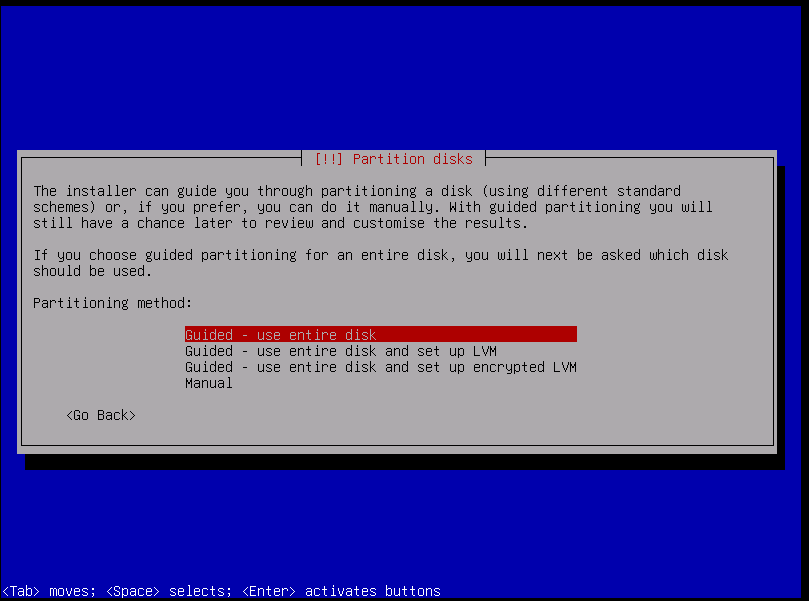Click the "[!!]" priority marker in title
The height and width of the screenshot is (601, 809).
pos(329,159)
